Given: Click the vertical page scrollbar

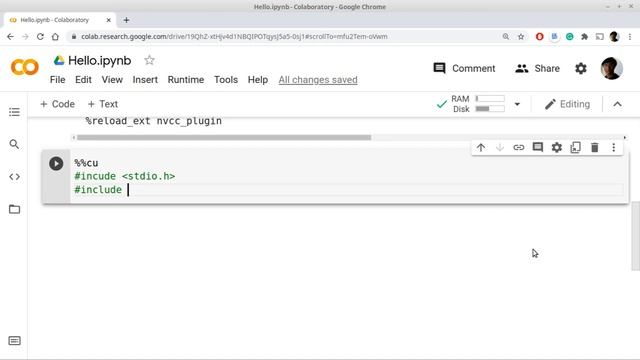Looking at the screenshot, I should coord(636,236).
